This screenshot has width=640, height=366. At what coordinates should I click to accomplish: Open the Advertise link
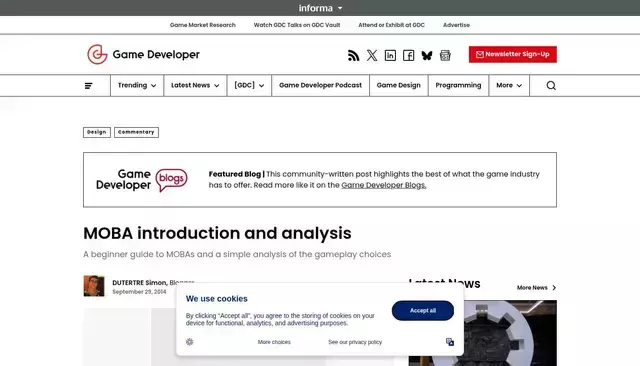click(x=456, y=25)
